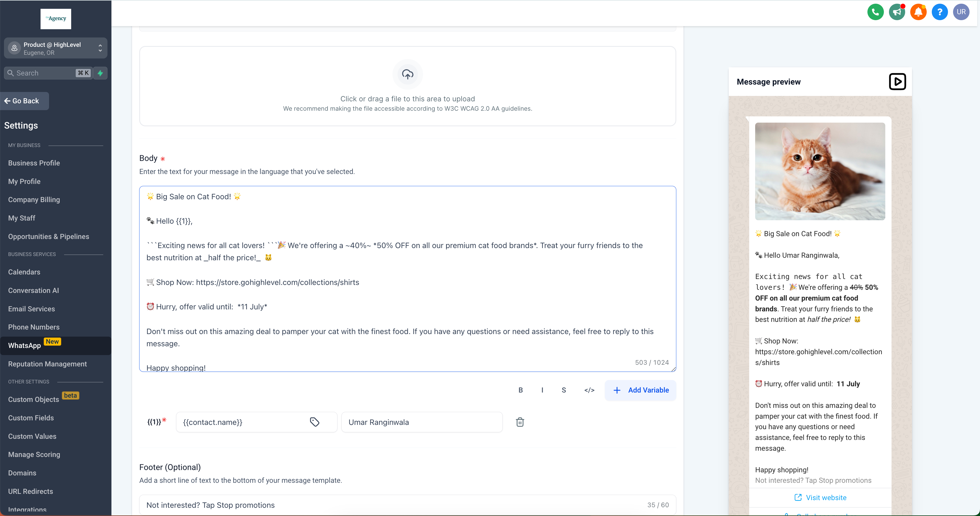
Task: Click the Add Variable button
Action: point(640,390)
